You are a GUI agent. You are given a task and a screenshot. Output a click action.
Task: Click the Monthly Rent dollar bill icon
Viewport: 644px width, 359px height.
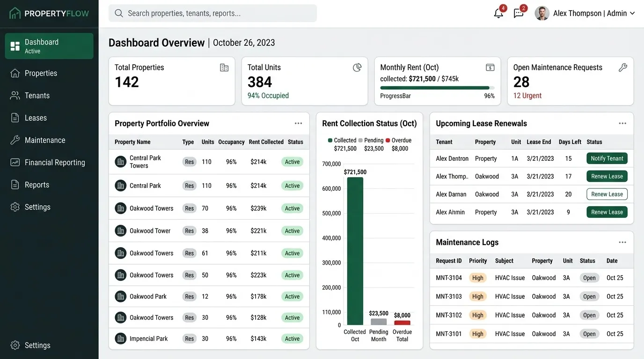click(490, 68)
